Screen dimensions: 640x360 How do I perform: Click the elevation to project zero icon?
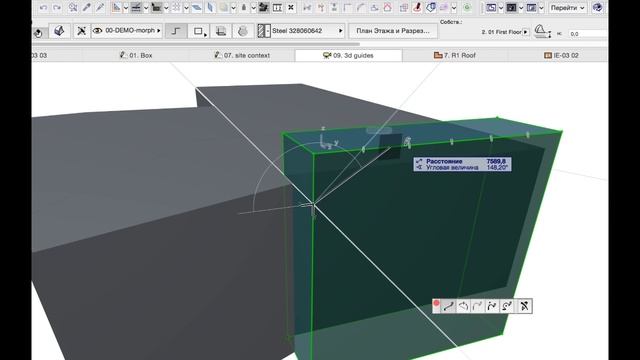click(x=542, y=31)
